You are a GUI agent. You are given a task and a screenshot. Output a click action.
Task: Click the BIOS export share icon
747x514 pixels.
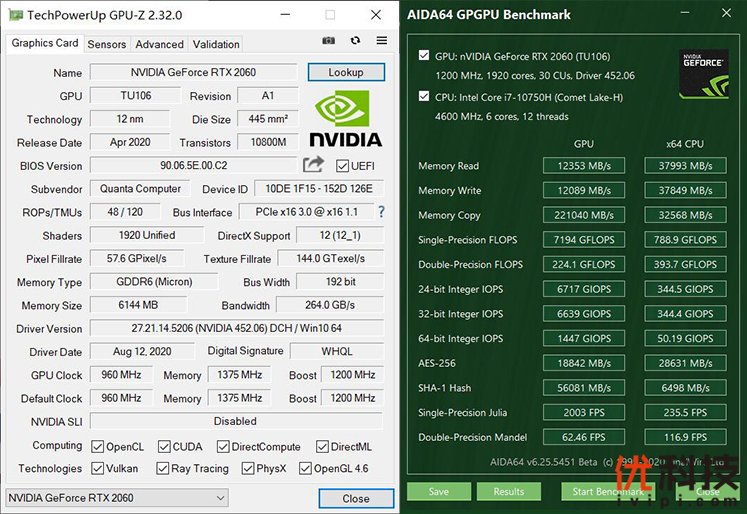coord(314,165)
